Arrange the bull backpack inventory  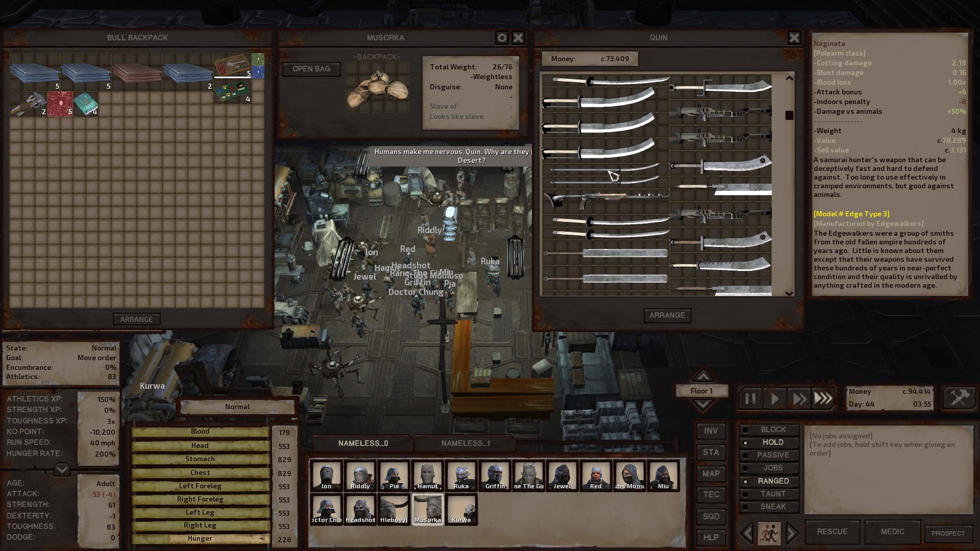(x=136, y=319)
